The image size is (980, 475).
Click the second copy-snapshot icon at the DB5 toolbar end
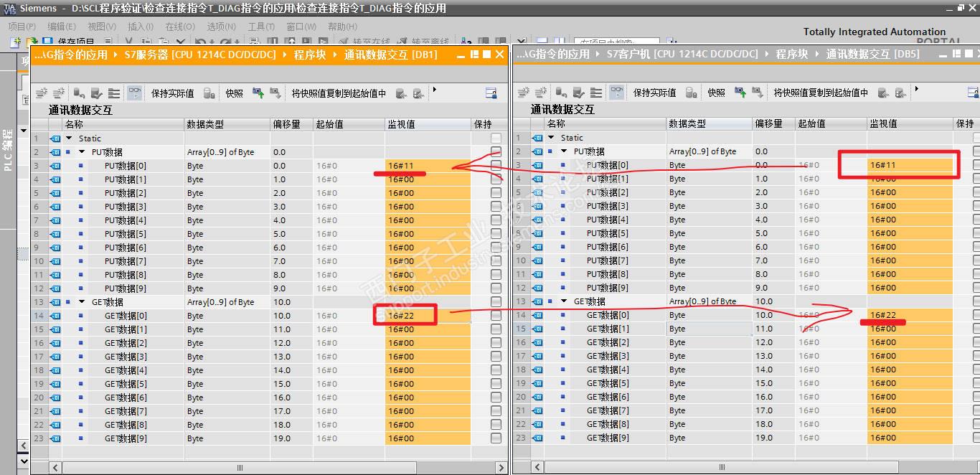click(900, 93)
